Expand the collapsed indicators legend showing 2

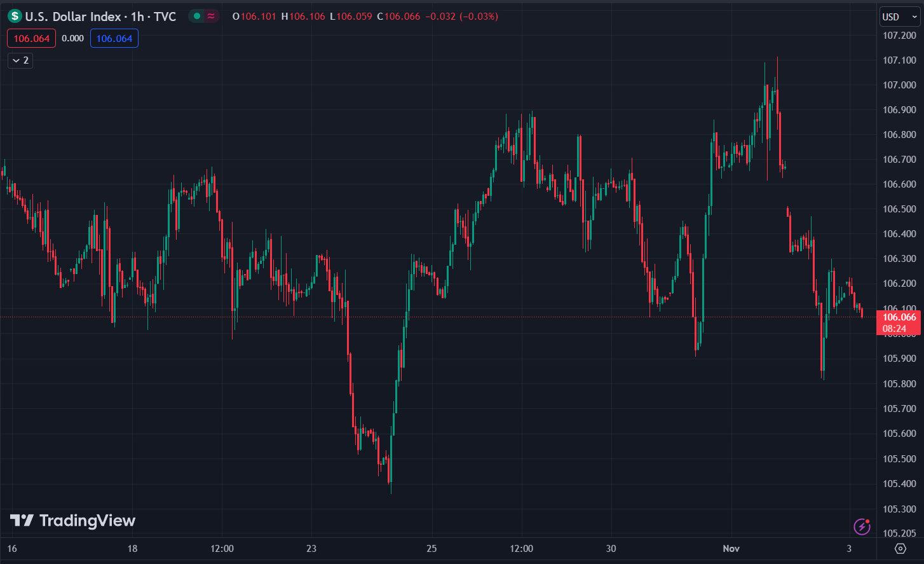(20, 60)
